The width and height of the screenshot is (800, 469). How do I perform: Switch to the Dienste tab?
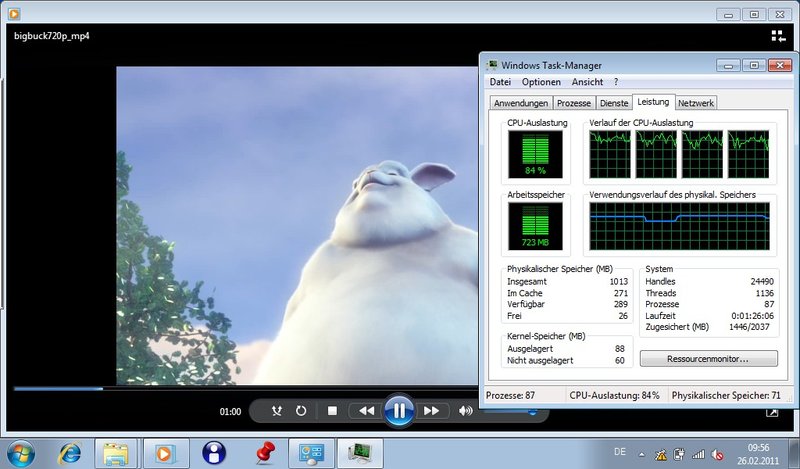pos(614,103)
